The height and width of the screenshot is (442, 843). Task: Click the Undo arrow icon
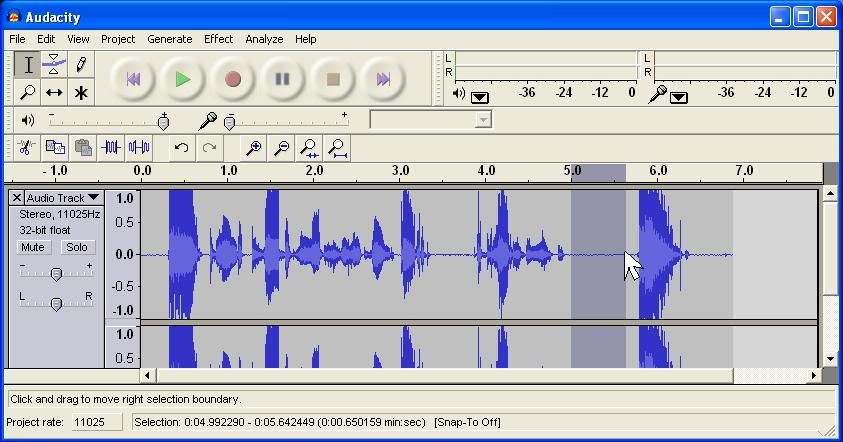click(x=182, y=147)
